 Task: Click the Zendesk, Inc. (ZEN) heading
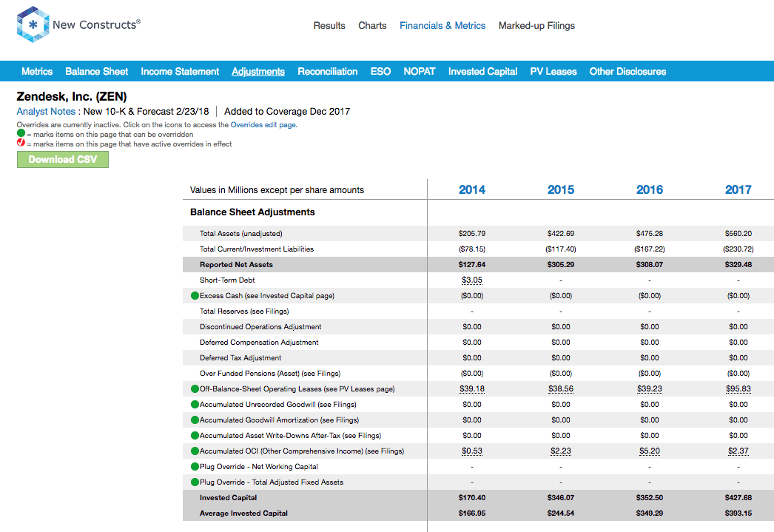click(72, 97)
